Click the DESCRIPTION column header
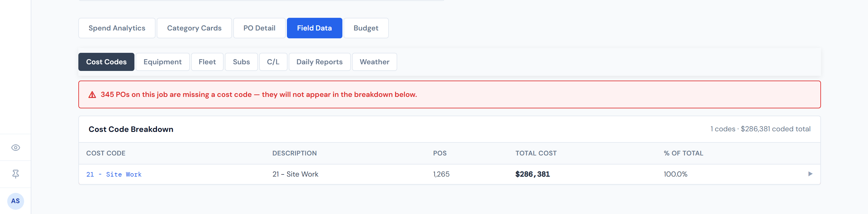Screen dimensions: 868x214 coord(294,153)
